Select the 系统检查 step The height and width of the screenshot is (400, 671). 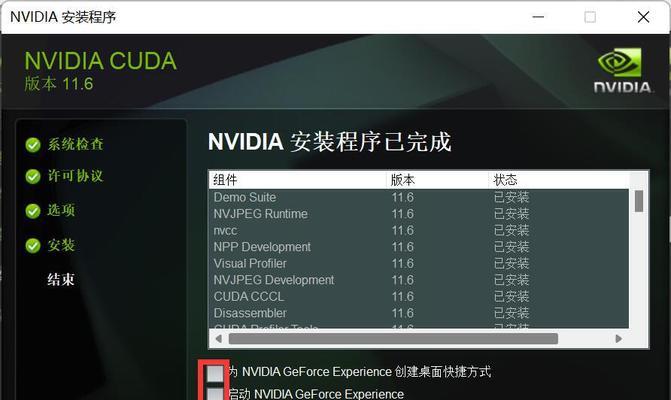[x=76, y=144]
